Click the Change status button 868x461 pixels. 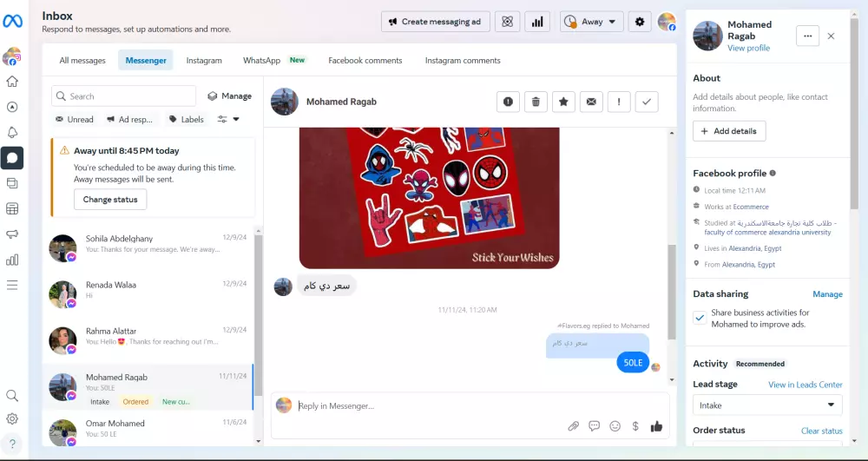tap(110, 199)
